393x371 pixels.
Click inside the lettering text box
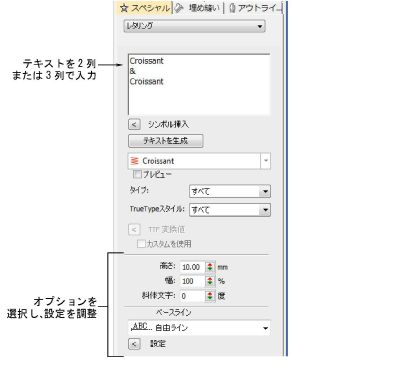point(199,84)
